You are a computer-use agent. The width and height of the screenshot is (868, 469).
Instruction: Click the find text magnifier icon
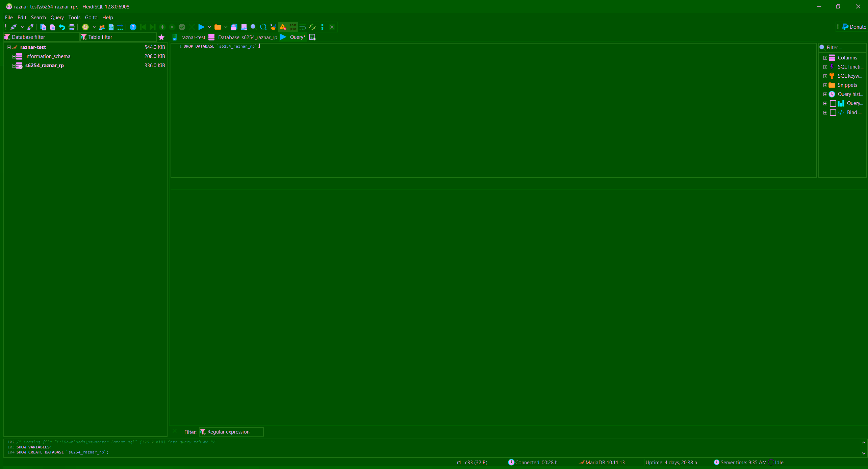point(253,27)
